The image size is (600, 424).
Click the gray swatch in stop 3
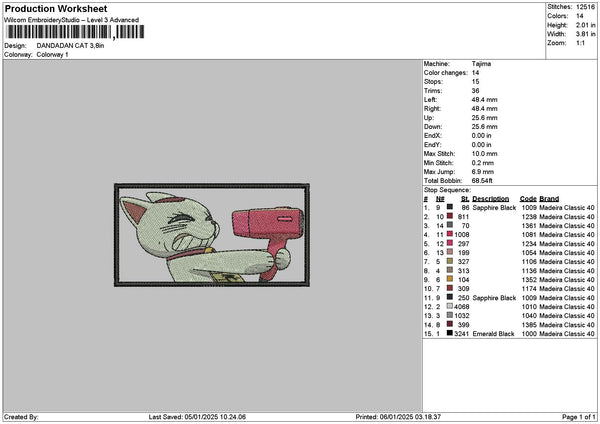pos(450,225)
